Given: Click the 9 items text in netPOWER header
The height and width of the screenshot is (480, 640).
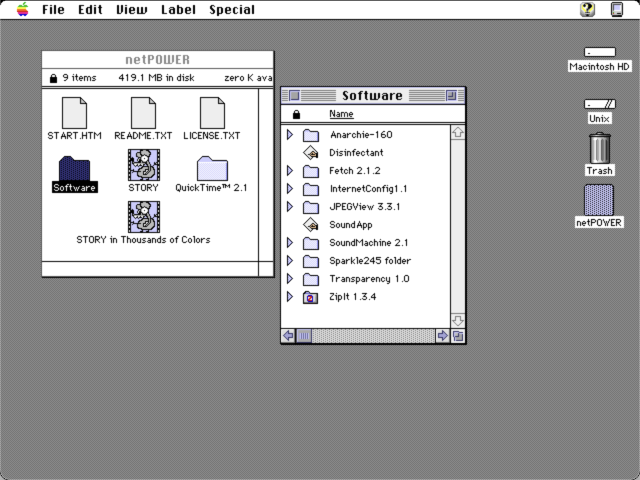Looking at the screenshot, I should [80, 78].
